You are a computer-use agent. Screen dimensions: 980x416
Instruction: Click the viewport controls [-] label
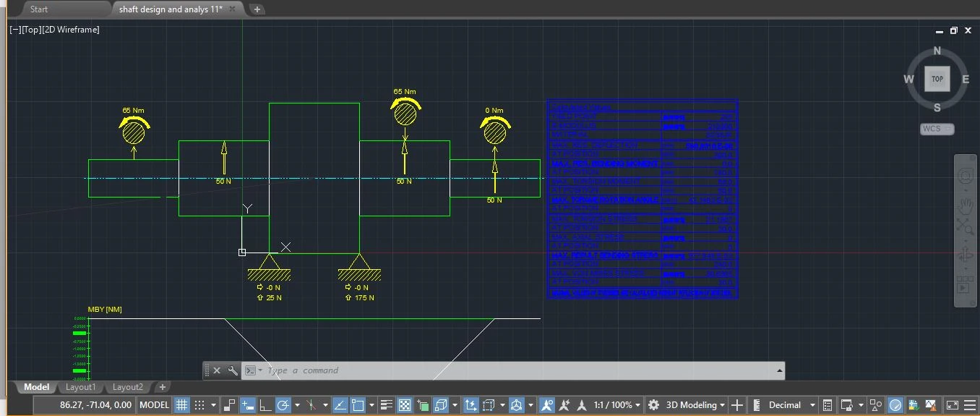click(x=14, y=30)
